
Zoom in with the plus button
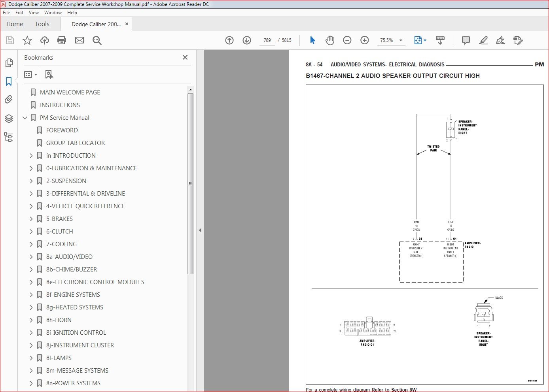pyautogui.click(x=365, y=40)
